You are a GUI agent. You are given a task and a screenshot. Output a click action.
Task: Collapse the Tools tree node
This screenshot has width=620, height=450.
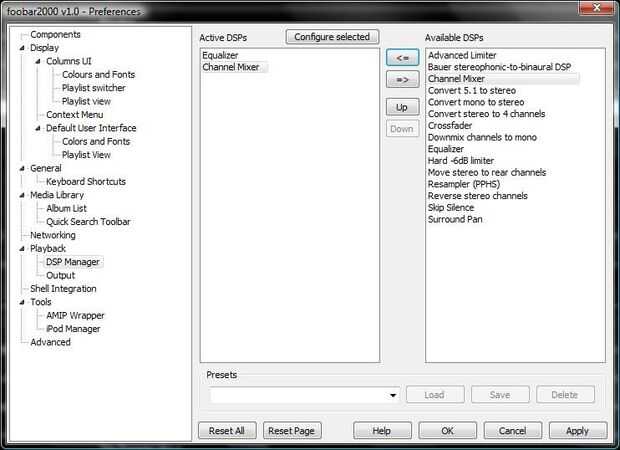click(22, 302)
